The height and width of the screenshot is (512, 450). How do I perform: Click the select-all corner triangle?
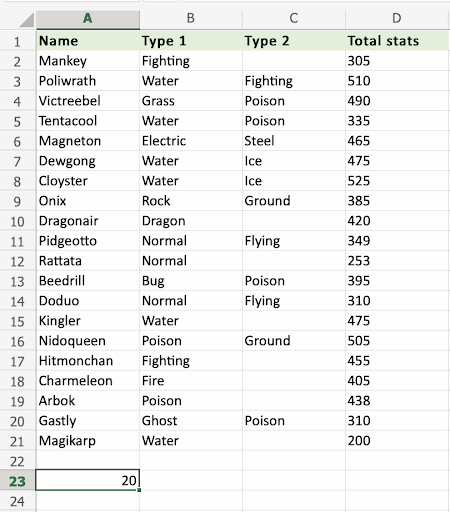pos(27,20)
